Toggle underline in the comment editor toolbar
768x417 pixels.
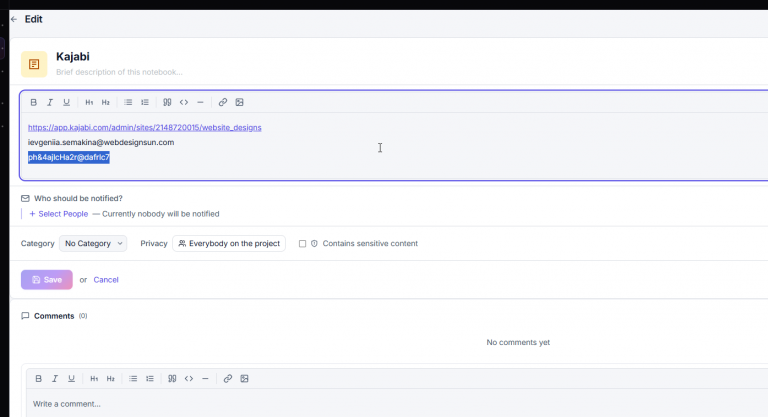(72, 379)
